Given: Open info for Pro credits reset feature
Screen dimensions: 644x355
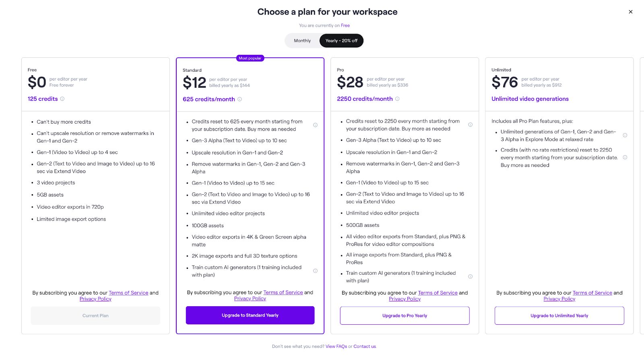Looking at the screenshot, I should coord(470,125).
